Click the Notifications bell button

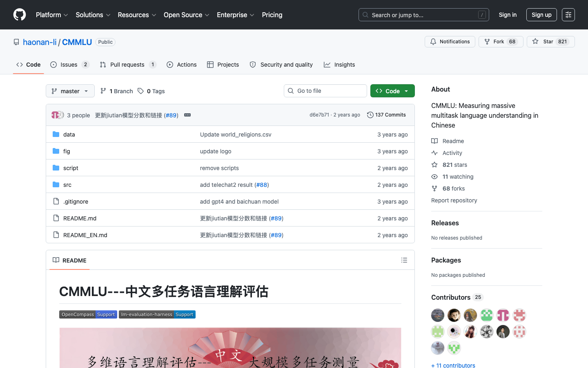[450, 42]
